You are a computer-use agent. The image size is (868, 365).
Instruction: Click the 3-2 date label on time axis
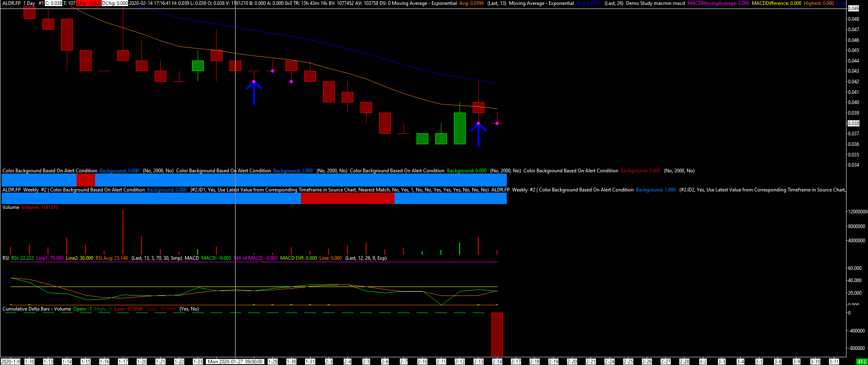[x=703, y=362]
